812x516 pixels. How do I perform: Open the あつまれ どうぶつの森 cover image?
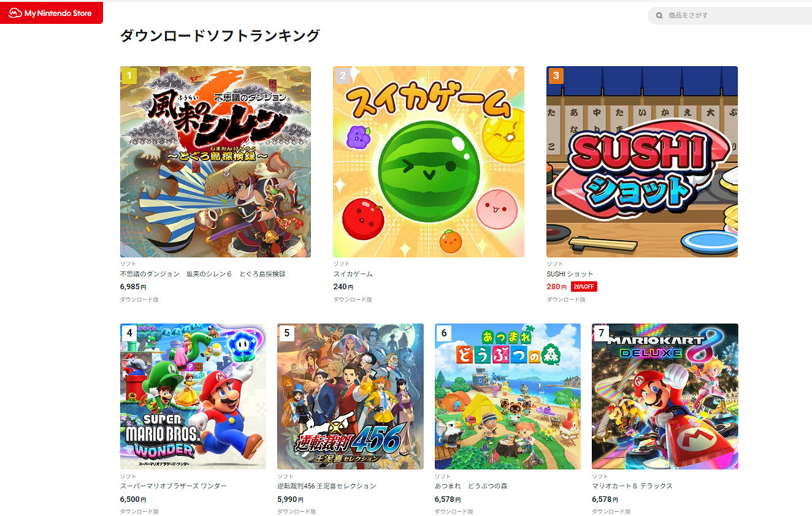508,396
